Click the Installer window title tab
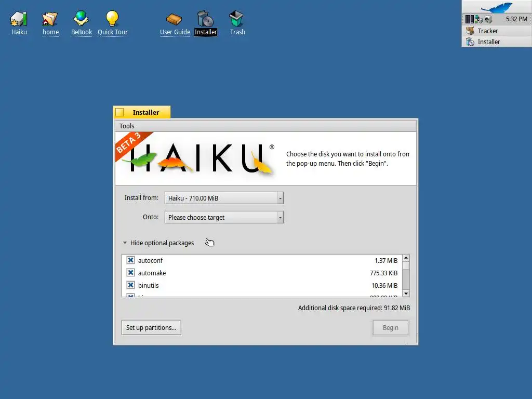The image size is (532, 399). tap(146, 112)
